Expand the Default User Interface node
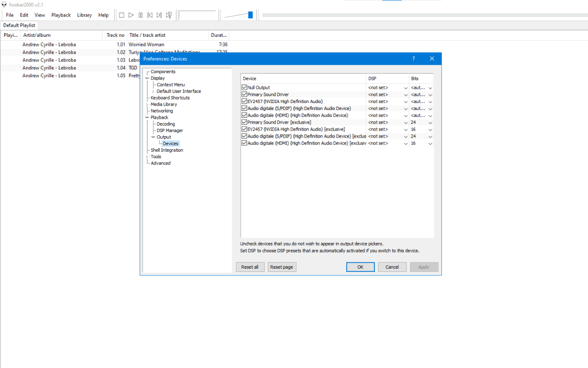 coord(153,92)
